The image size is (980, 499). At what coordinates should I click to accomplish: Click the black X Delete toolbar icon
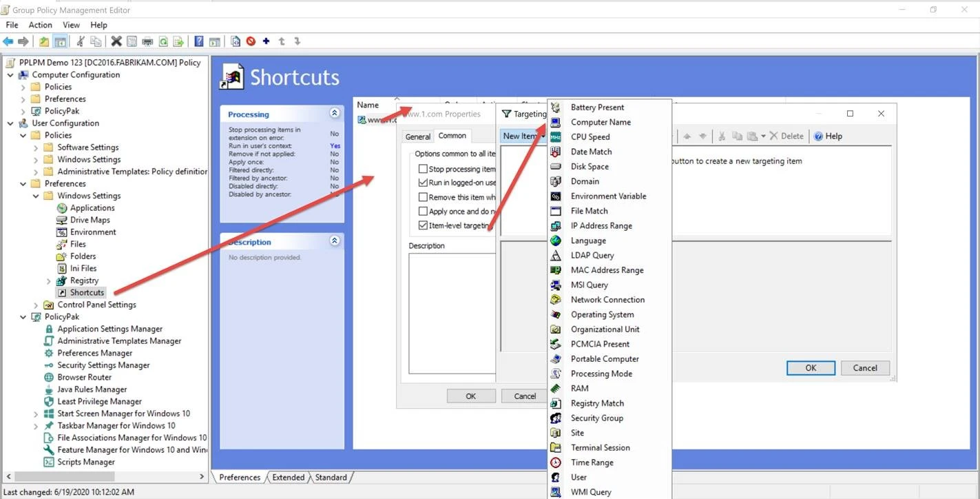point(116,41)
